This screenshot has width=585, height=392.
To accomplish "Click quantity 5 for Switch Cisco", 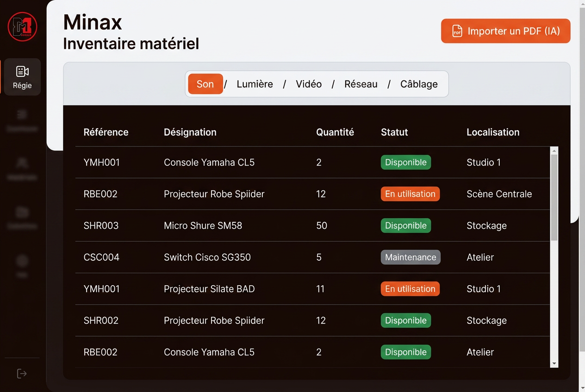I will (319, 257).
